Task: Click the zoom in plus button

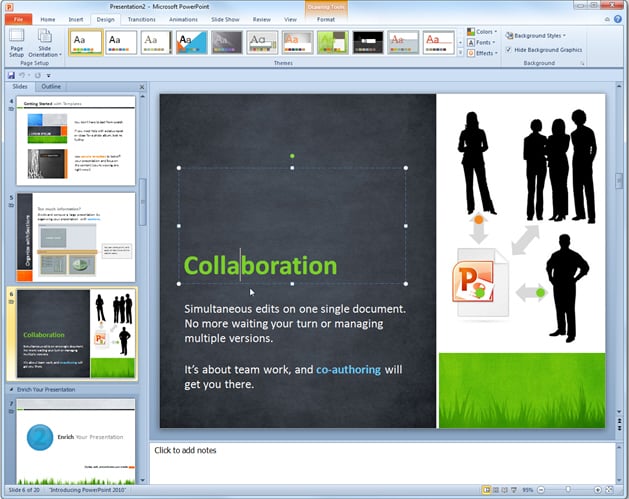Action: (597, 490)
